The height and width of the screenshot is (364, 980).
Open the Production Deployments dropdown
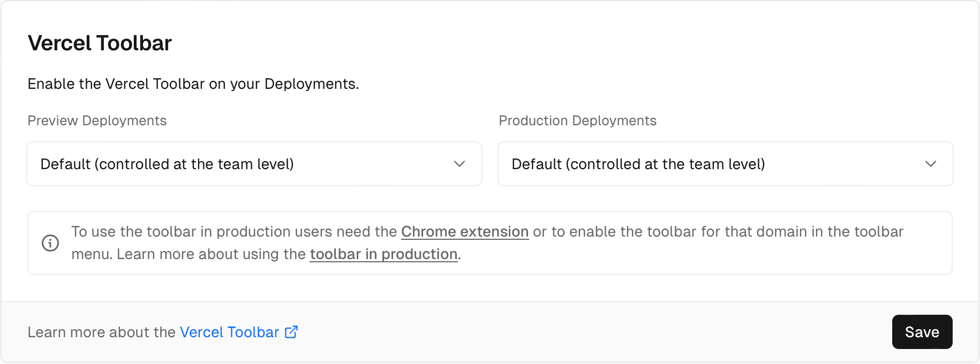click(725, 164)
